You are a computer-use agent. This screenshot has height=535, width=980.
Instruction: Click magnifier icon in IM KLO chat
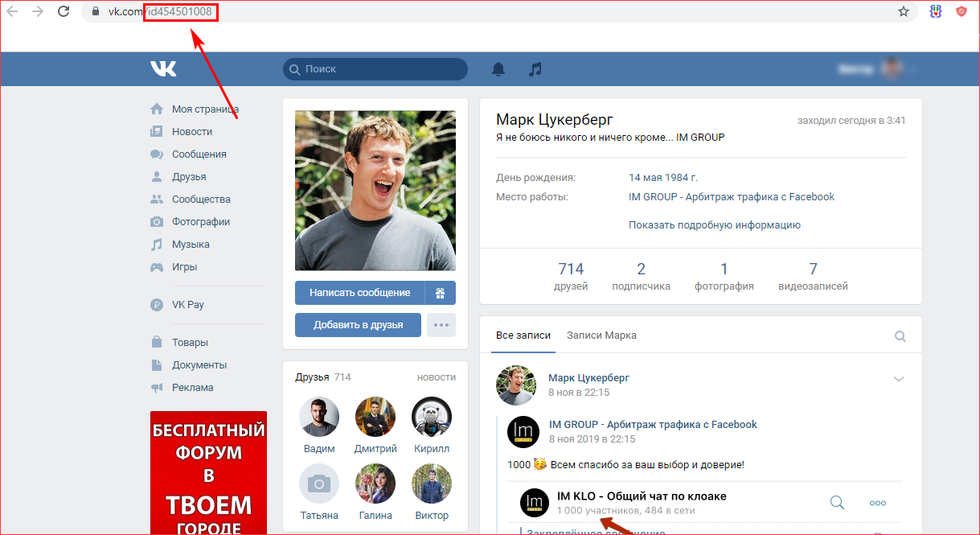click(x=837, y=503)
